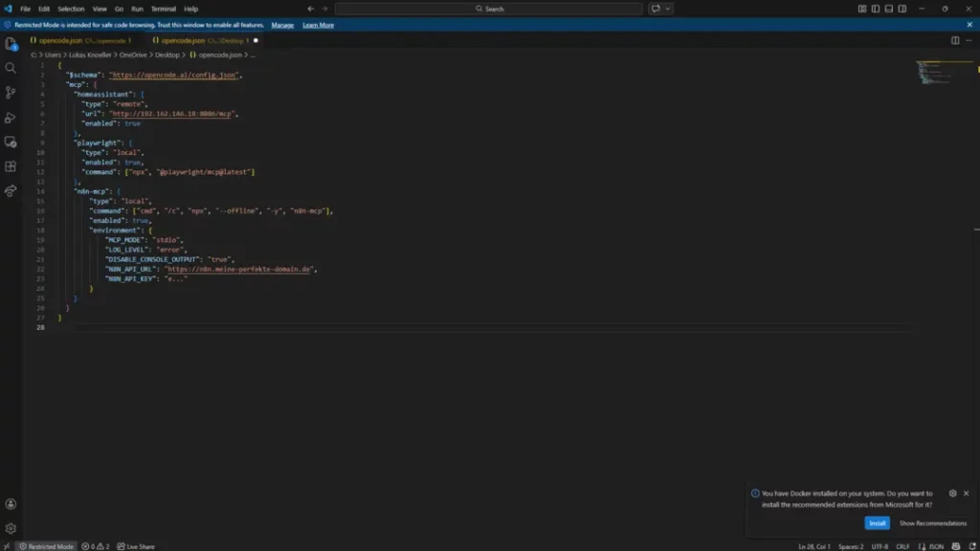
Task: Click the errors and warnings indicator
Action: point(96,545)
